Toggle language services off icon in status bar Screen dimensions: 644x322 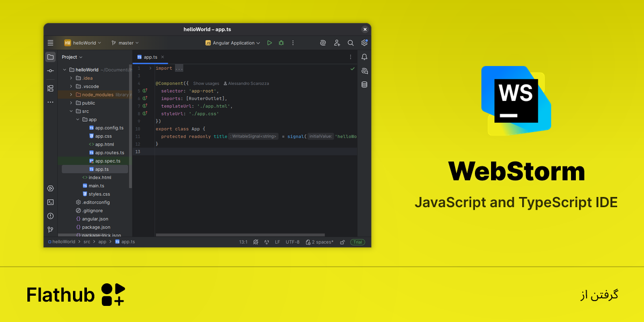click(x=256, y=242)
